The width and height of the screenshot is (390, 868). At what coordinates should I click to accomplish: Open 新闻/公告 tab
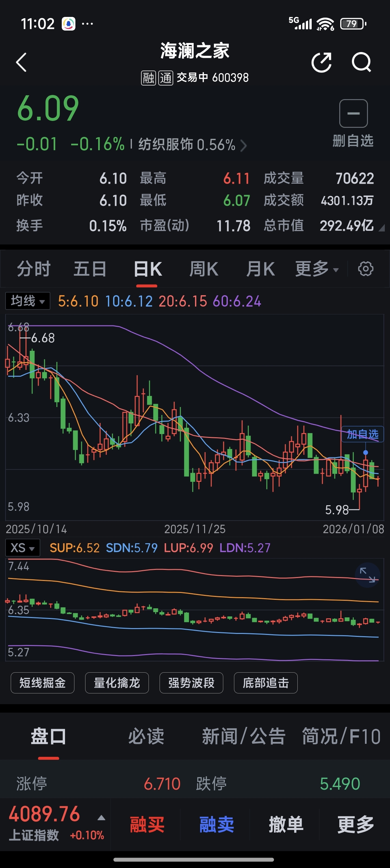(x=244, y=736)
